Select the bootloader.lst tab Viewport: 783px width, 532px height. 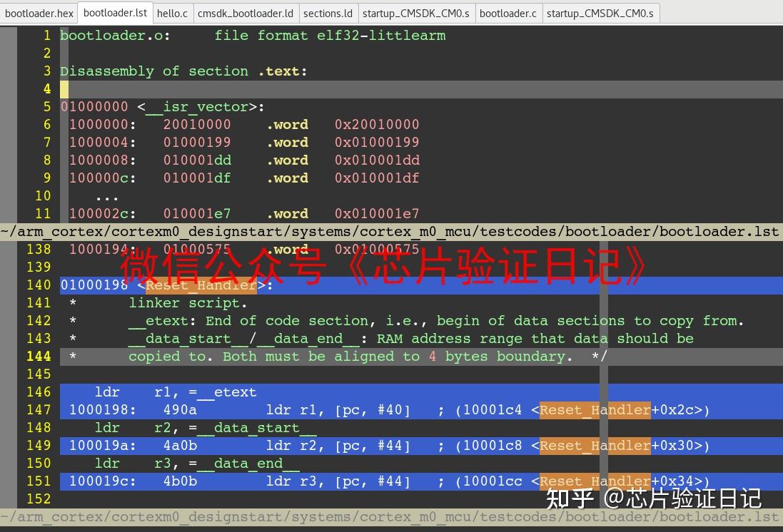click(115, 13)
